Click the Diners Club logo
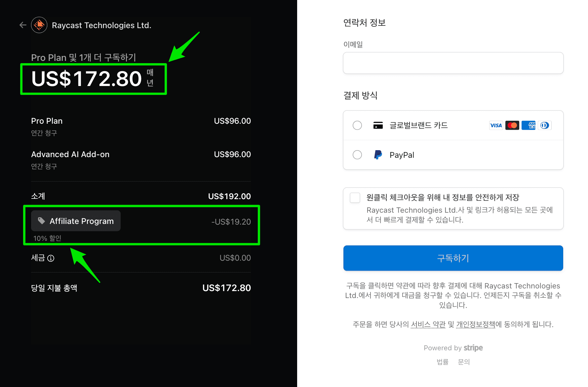 point(544,125)
